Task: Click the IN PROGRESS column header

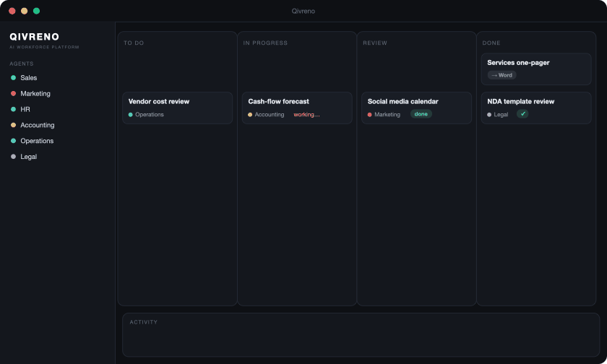Action: [x=265, y=43]
